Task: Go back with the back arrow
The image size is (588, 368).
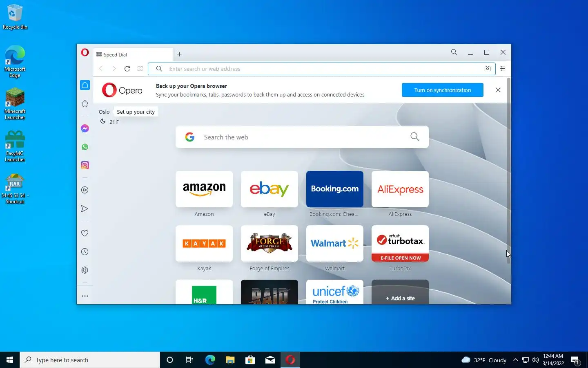Action: [x=101, y=69]
